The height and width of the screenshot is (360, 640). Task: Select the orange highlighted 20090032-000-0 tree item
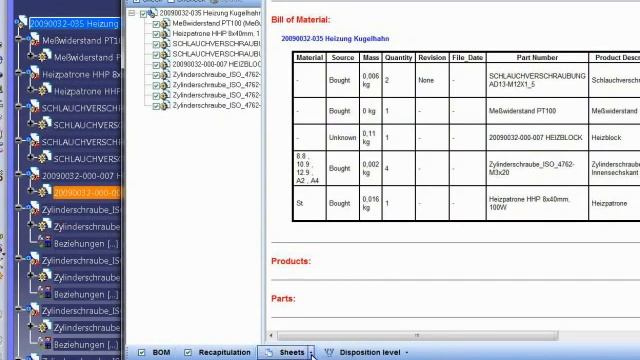[87, 192]
